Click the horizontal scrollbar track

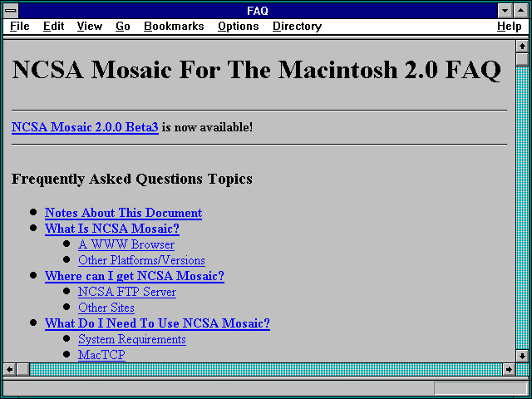click(x=266, y=369)
